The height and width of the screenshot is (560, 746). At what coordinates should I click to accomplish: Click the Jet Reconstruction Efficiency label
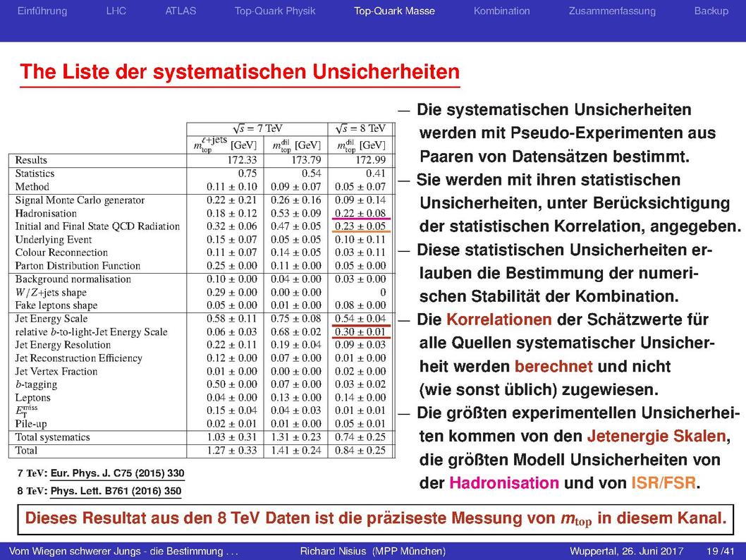pos(78,358)
